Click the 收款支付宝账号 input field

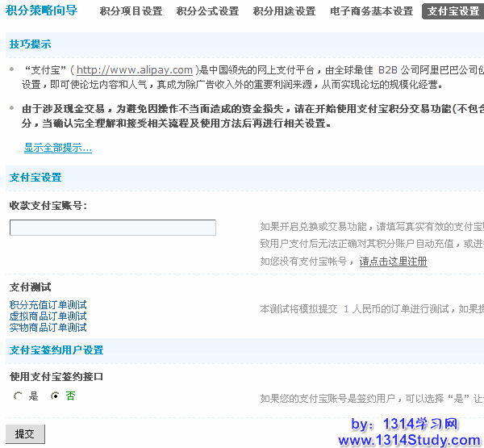point(112,228)
